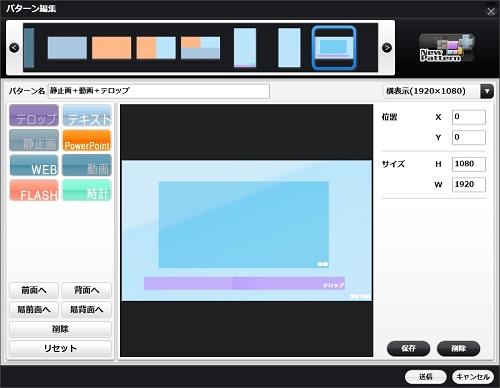Click the パターン名 name field
Viewport: 500px width, 388px height.
(159, 91)
